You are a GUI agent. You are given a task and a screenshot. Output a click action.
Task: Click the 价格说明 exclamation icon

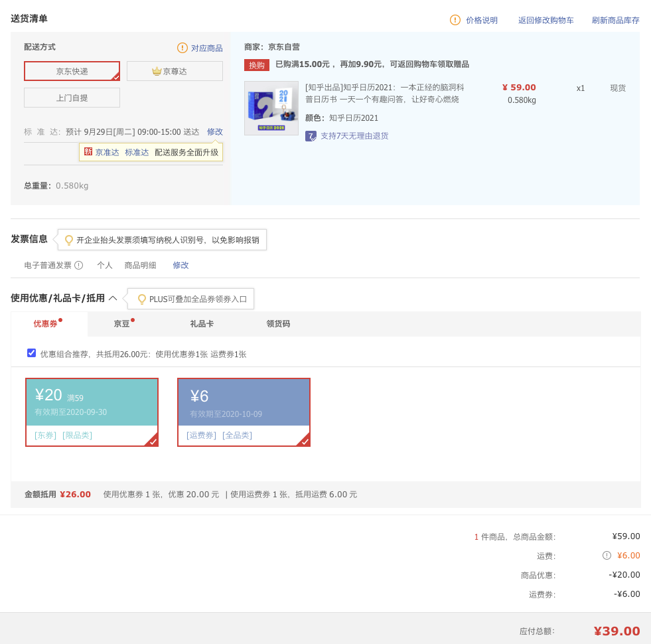455,20
